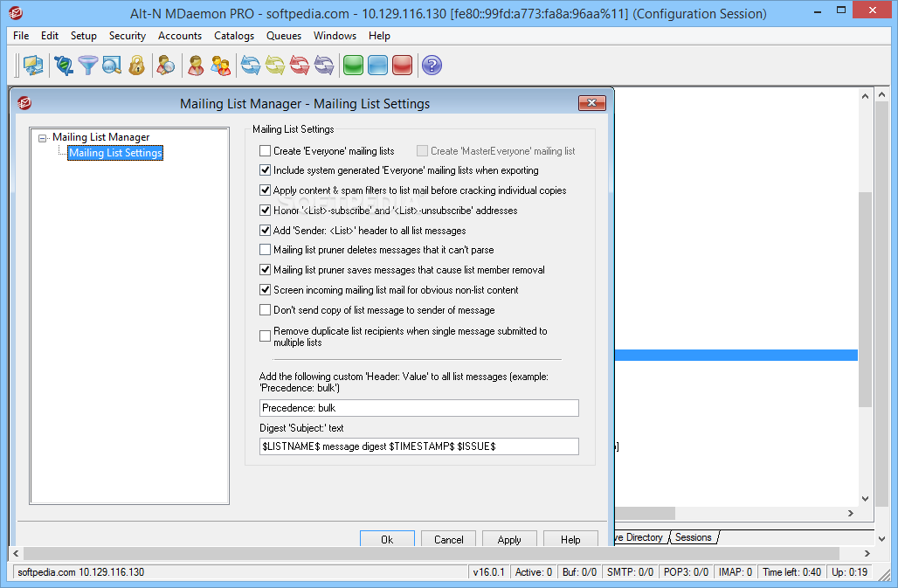Click the blue circular arrows icon
This screenshot has height=588, width=898.
251,66
